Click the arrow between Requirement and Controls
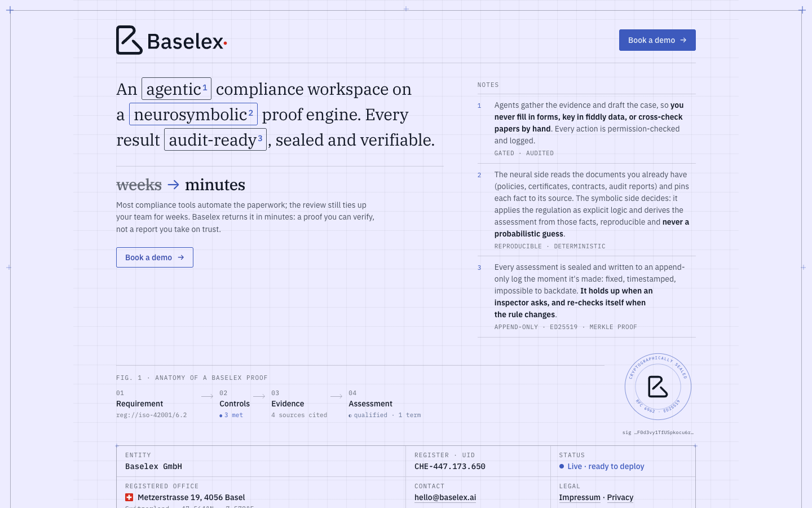Image resolution: width=812 pixels, height=508 pixels. pos(207,396)
